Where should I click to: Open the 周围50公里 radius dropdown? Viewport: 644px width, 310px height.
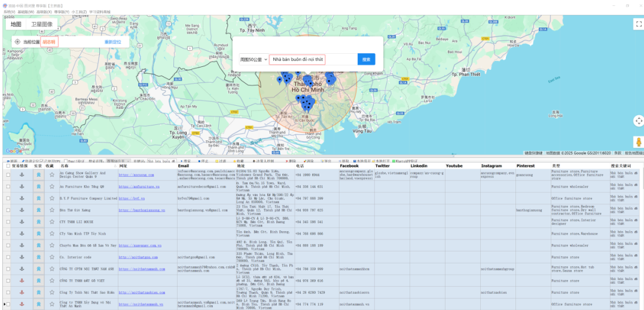(254, 60)
